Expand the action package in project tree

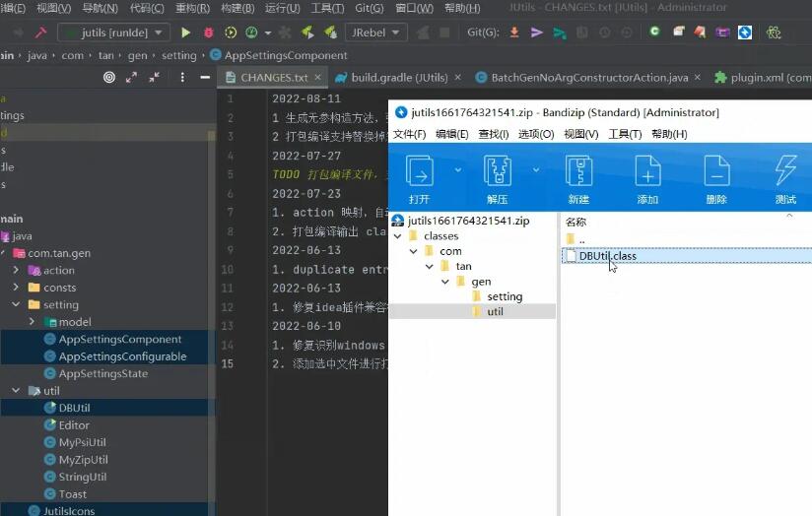pyautogui.click(x=16, y=270)
